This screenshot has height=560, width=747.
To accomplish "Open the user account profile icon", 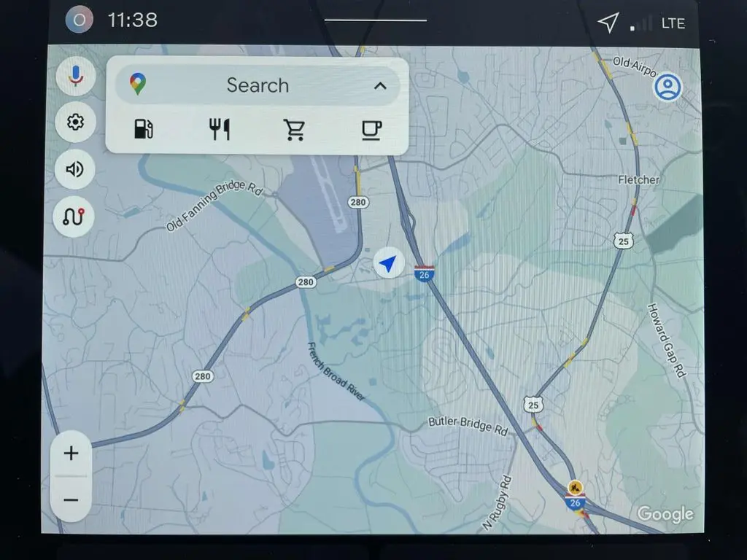I will coord(667,87).
